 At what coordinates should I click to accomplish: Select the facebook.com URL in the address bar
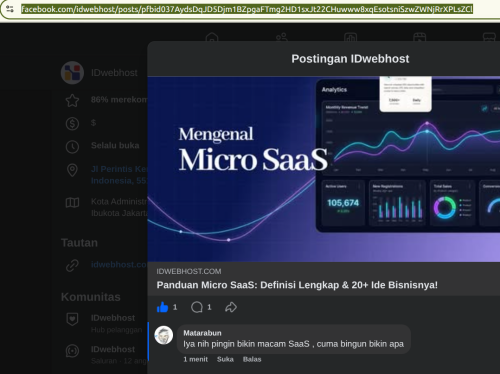247,9
